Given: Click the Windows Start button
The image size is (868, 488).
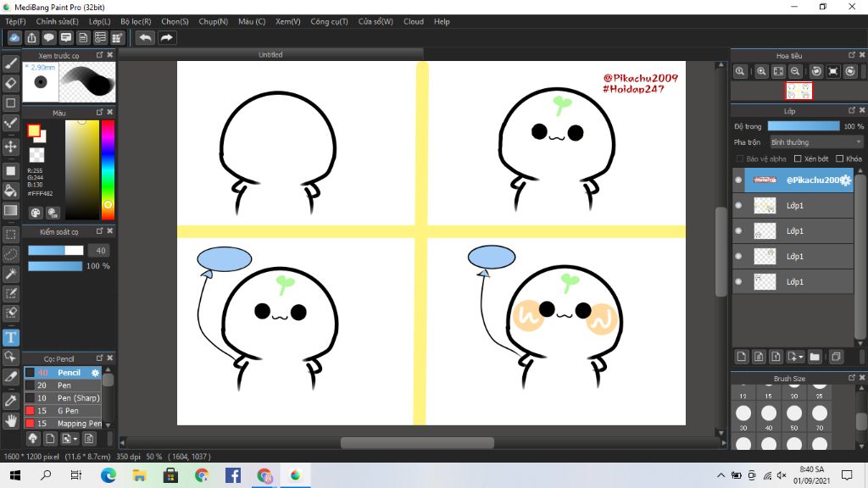Looking at the screenshot, I should [x=15, y=475].
